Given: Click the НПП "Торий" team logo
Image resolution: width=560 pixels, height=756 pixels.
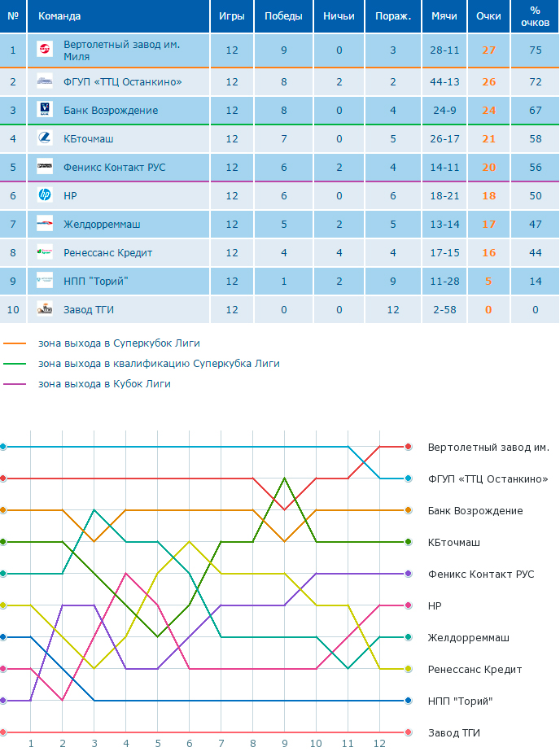Looking at the screenshot, I should click(x=45, y=280).
